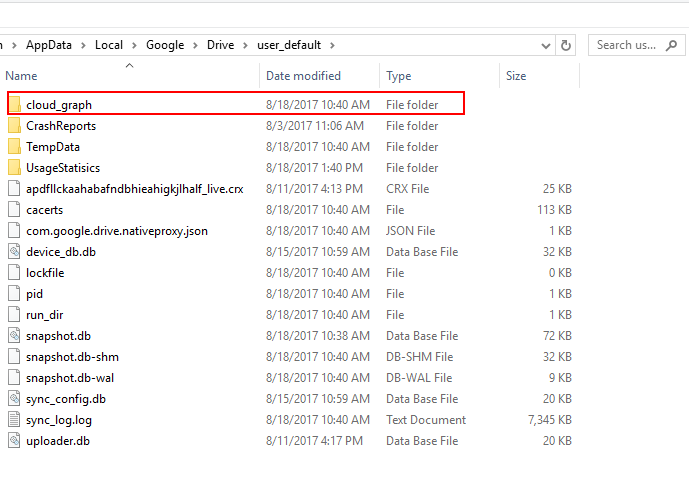Click the user_default breadcrumb
This screenshot has height=483, width=689.
[x=289, y=45]
